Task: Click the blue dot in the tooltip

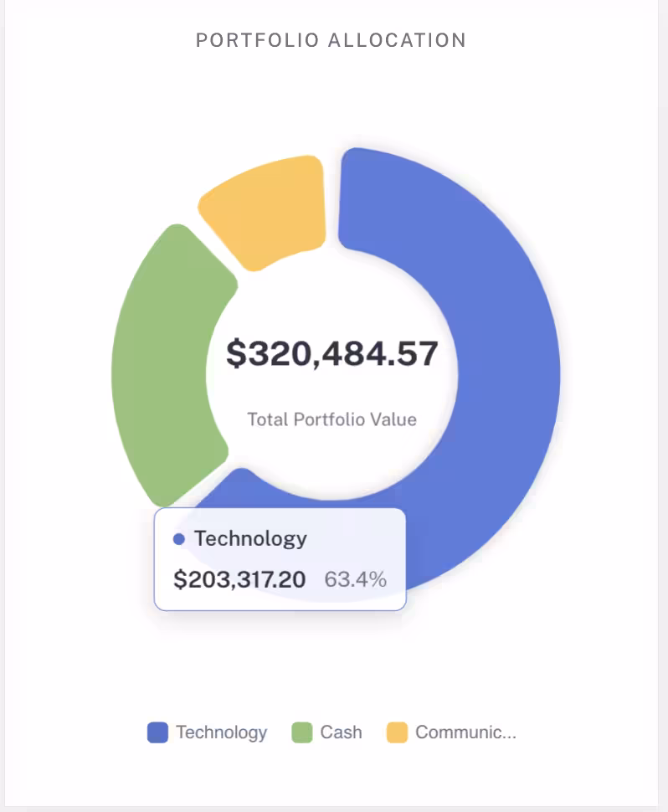Action: 178,539
